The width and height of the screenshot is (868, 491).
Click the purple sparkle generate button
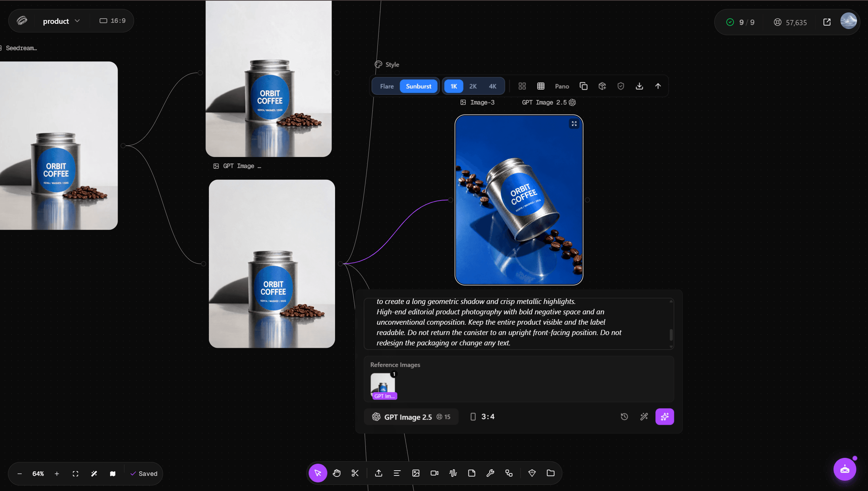[664, 417]
